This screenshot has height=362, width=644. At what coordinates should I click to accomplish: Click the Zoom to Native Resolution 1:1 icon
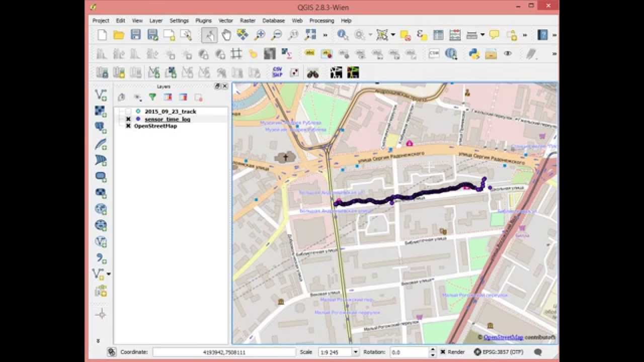[x=293, y=35]
